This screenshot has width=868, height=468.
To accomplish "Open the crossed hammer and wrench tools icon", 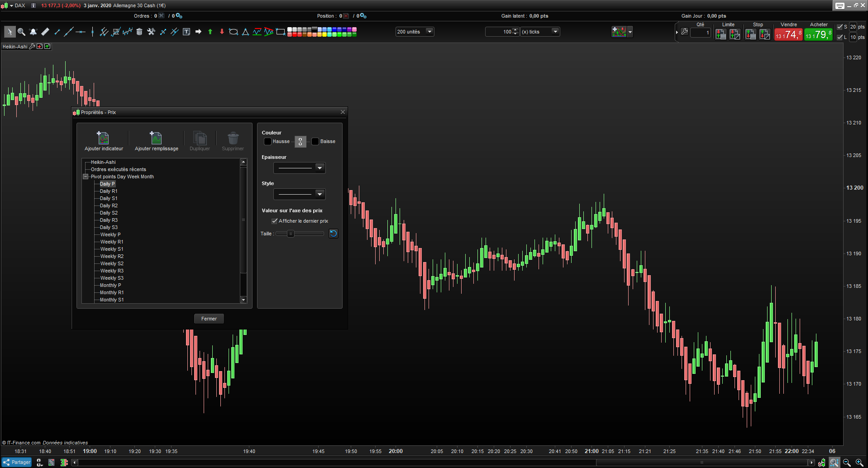I will click(151, 32).
